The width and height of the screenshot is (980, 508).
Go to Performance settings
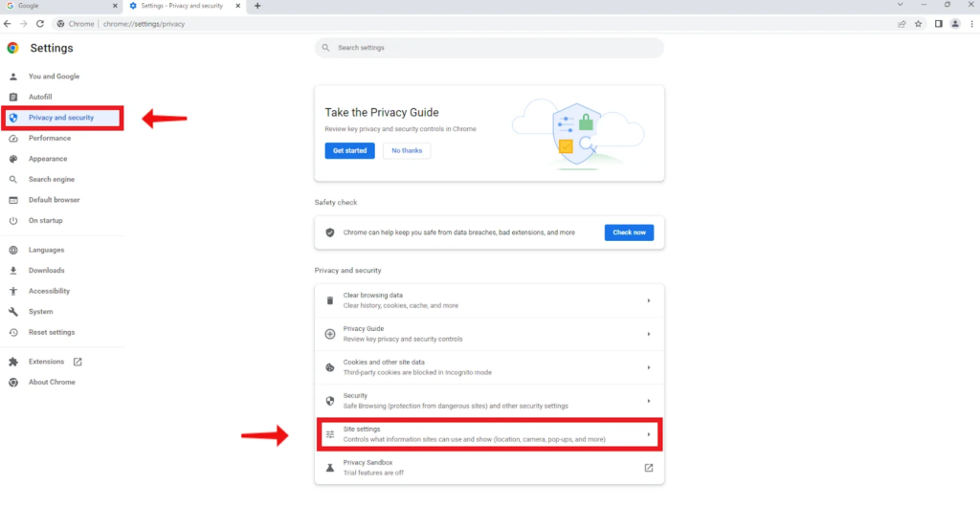(x=50, y=138)
